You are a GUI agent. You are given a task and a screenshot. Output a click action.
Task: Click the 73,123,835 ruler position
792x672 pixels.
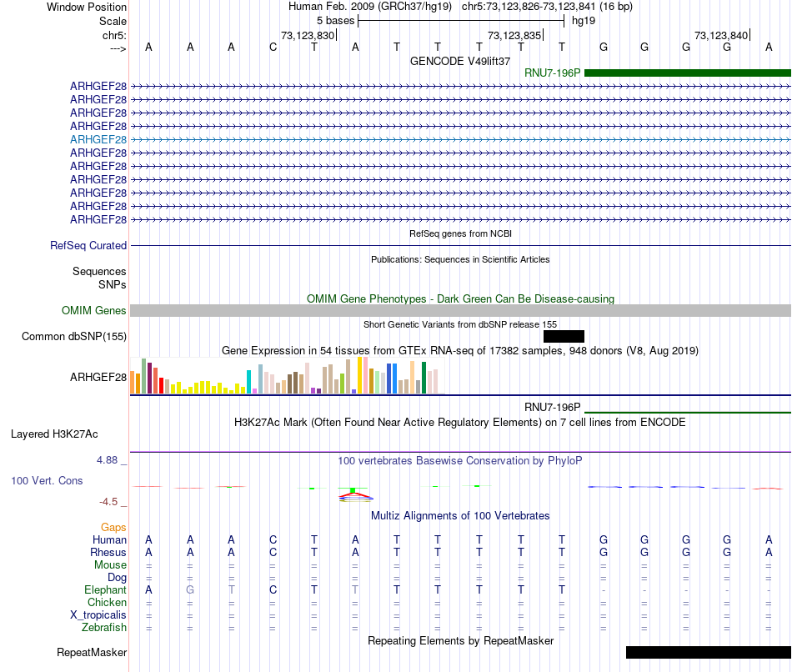[x=514, y=35]
